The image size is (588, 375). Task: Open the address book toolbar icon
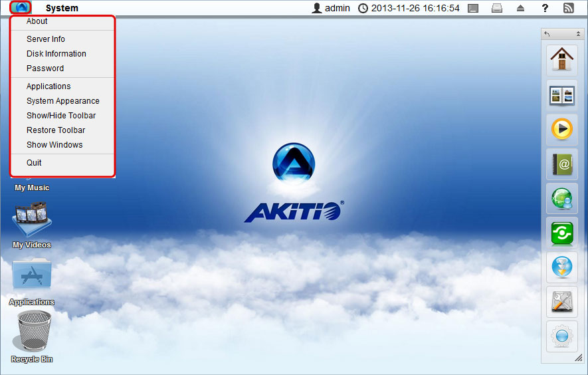click(x=561, y=164)
